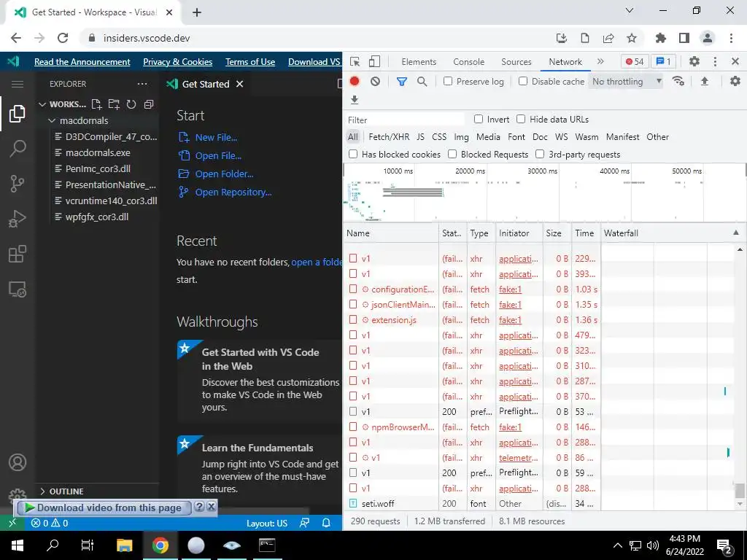Click New Folder icon in Explorer header
Viewport: 747px width, 560px height.
[114, 104]
